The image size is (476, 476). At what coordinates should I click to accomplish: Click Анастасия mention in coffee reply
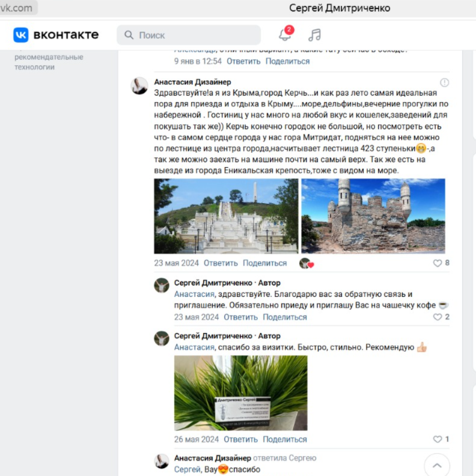[194, 294]
